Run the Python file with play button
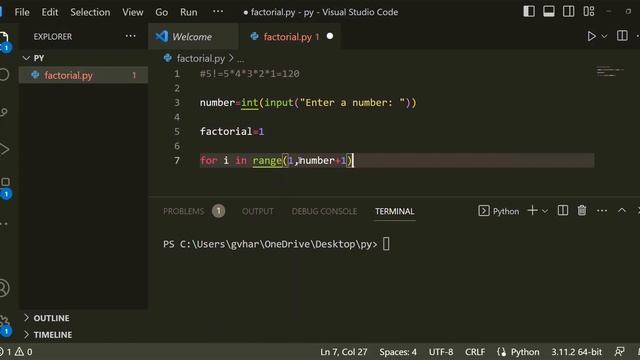The width and height of the screenshot is (640, 360). tap(591, 36)
